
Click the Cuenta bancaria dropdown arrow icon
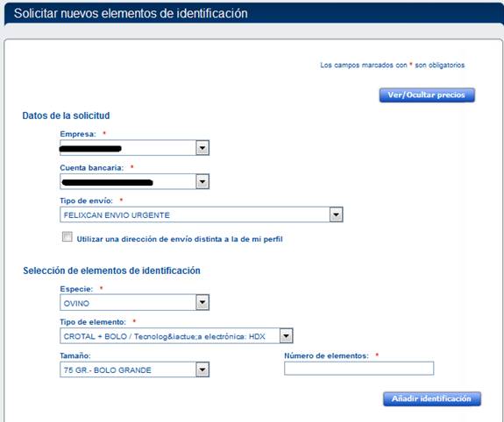click(202, 182)
